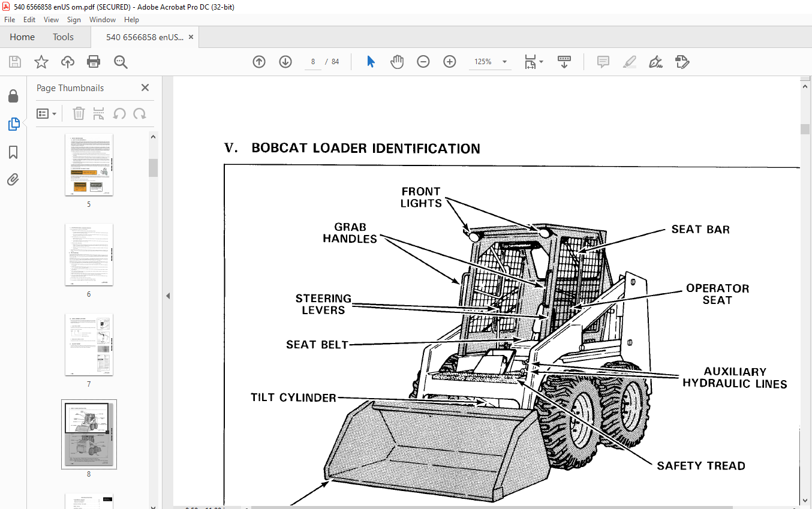This screenshot has height=509, width=812.
Task: Open the keyboard read mode toolbar tool
Action: coord(564,62)
